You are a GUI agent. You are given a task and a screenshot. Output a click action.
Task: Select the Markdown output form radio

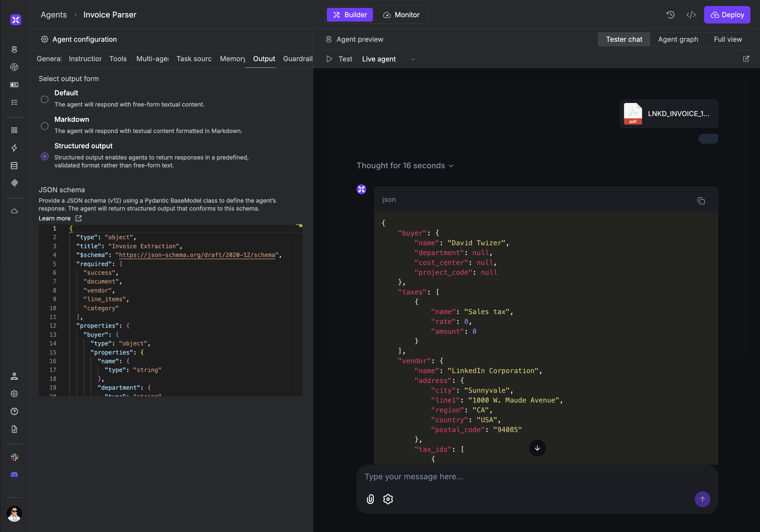(45, 126)
